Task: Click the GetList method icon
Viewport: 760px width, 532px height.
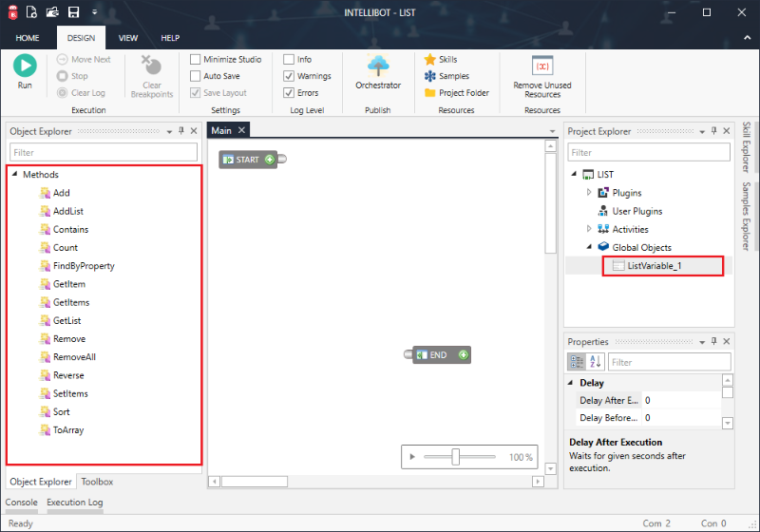Action: click(45, 320)
